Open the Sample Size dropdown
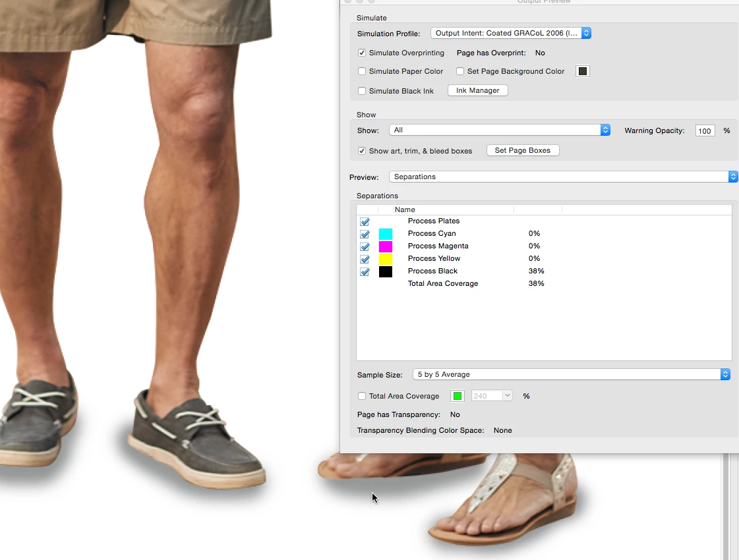Viewport: 739px width, 560px height. [571, 374]
